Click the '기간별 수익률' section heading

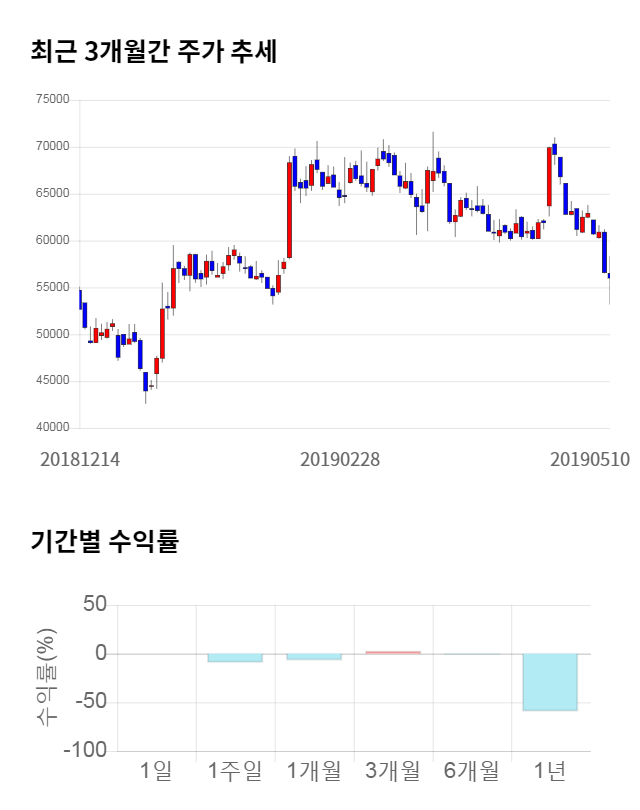[x=104, y=541]
